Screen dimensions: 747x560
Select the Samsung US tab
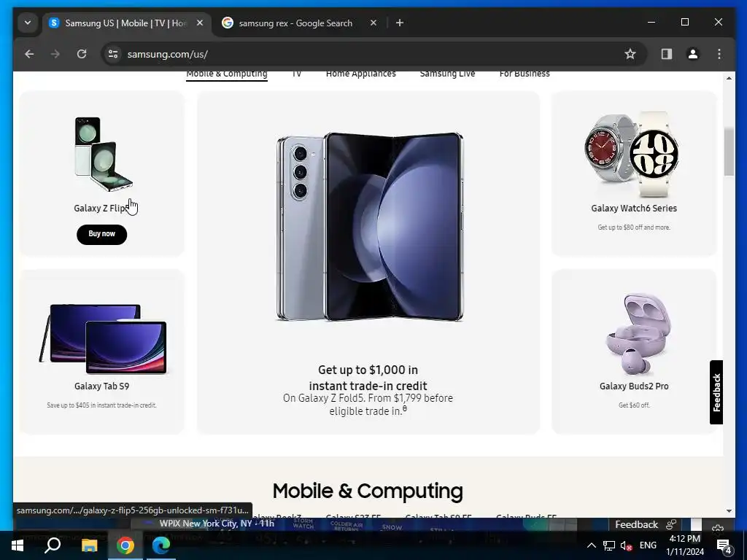[125, 23]
